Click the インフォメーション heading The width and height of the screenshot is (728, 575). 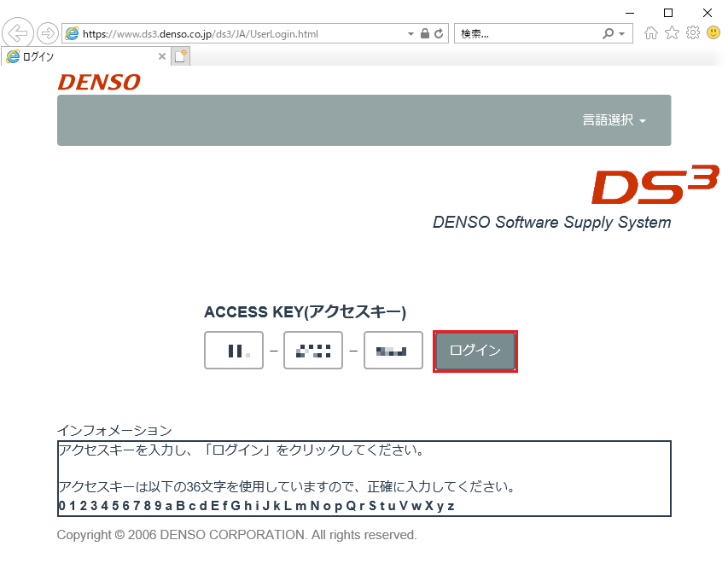tap(114, 431)
